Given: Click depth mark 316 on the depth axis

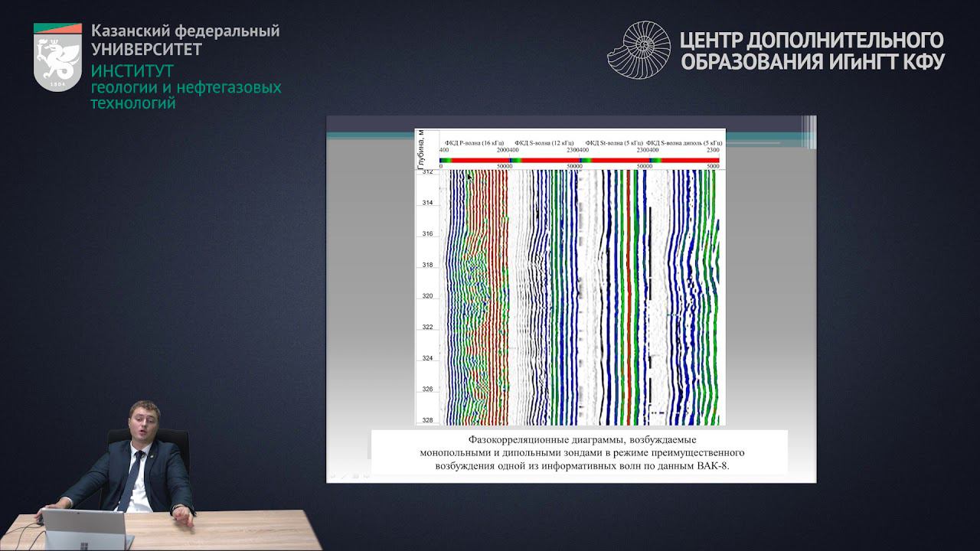Looking at the screenshot, I should pos(427,234).
